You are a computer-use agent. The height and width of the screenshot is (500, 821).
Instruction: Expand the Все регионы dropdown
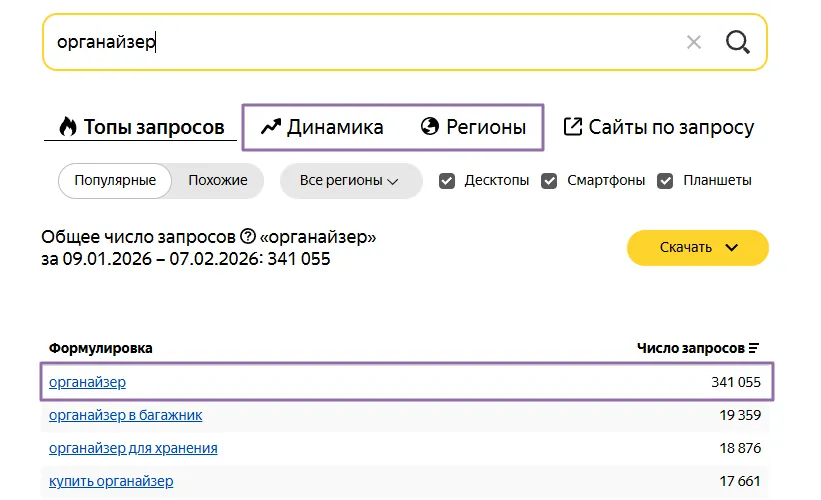(350, 181)
